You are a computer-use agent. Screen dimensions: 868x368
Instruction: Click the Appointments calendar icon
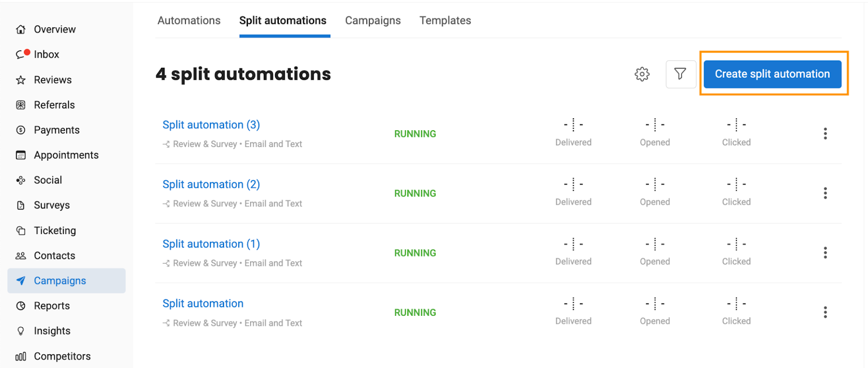21,155
